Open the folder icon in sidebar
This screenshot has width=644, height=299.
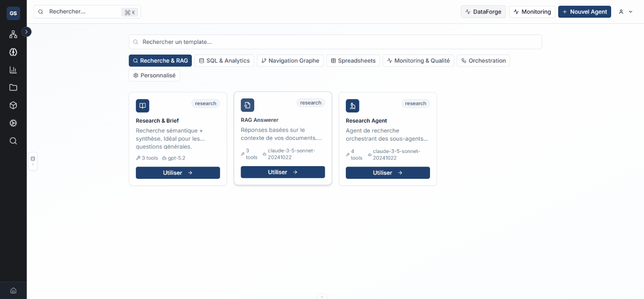coord(13,87)
